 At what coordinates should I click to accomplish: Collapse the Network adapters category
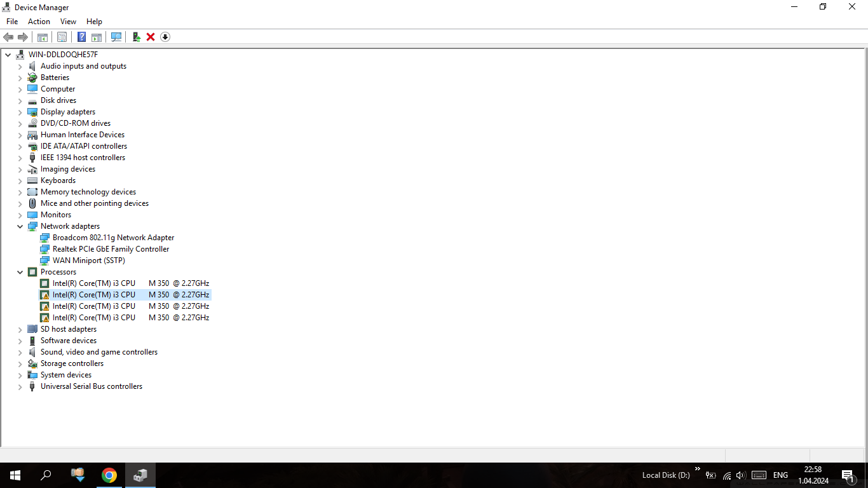tap(20, 226)
